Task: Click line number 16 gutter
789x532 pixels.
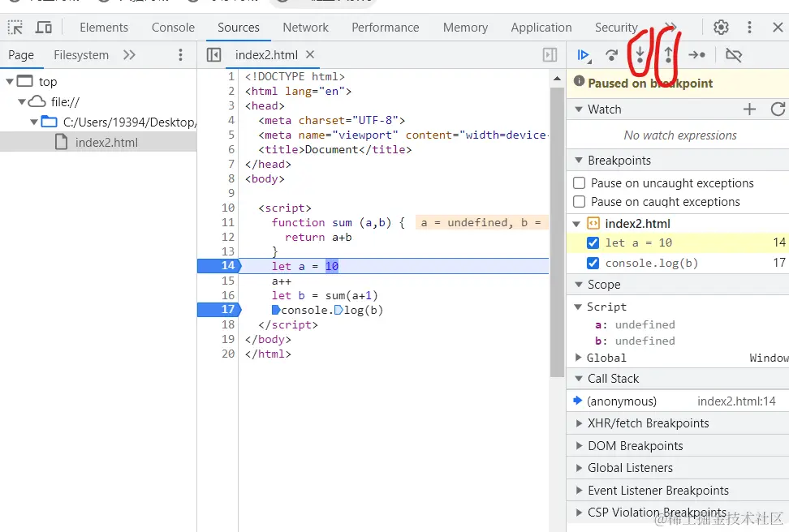Action: click(x=228, y=295)
